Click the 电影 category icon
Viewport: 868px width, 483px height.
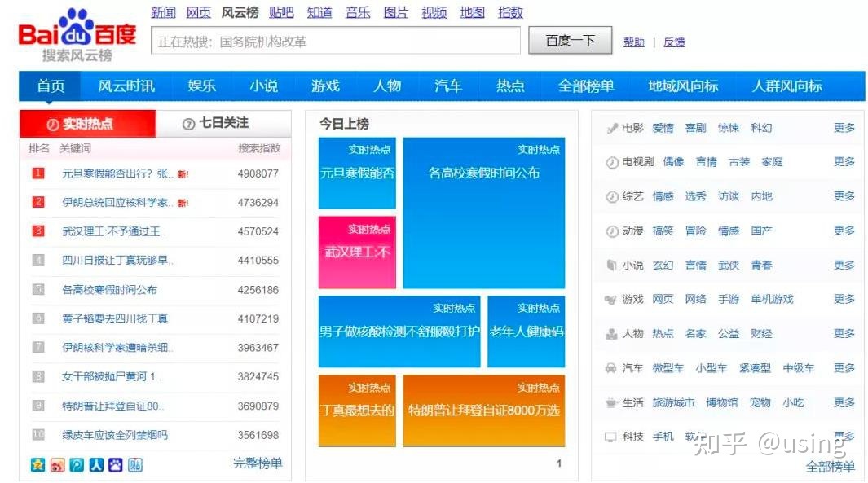click(x=612, y=129)
